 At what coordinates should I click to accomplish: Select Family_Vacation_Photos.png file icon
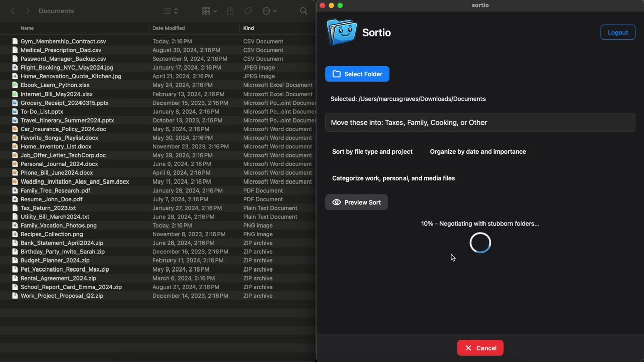pyautogui.click(x=15, y=226)
